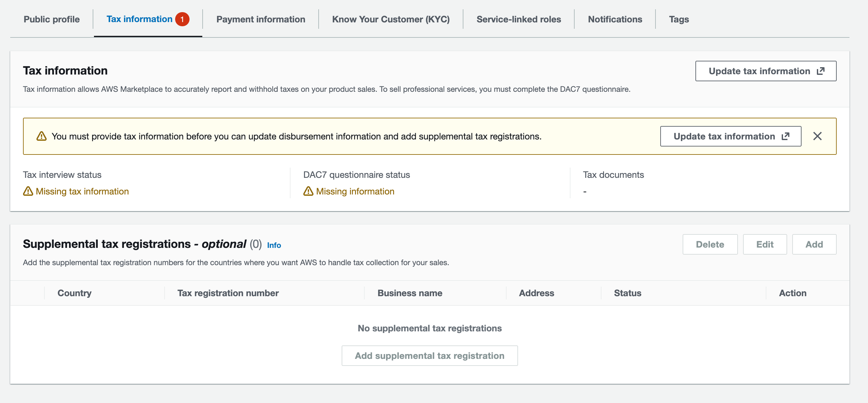Click the Add button
The height and width of the screenshot is (403, 868).
point(814,244)
